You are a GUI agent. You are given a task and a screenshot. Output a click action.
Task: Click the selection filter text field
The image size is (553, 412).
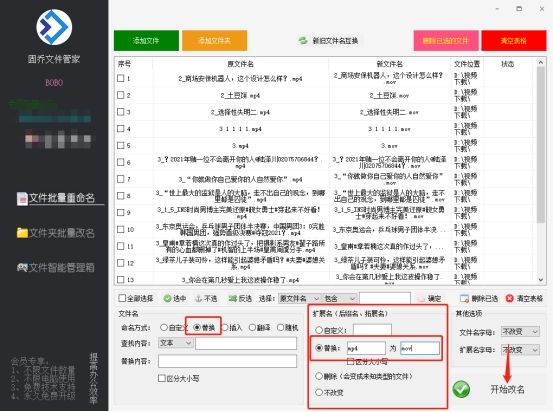[x=385, y=299]
